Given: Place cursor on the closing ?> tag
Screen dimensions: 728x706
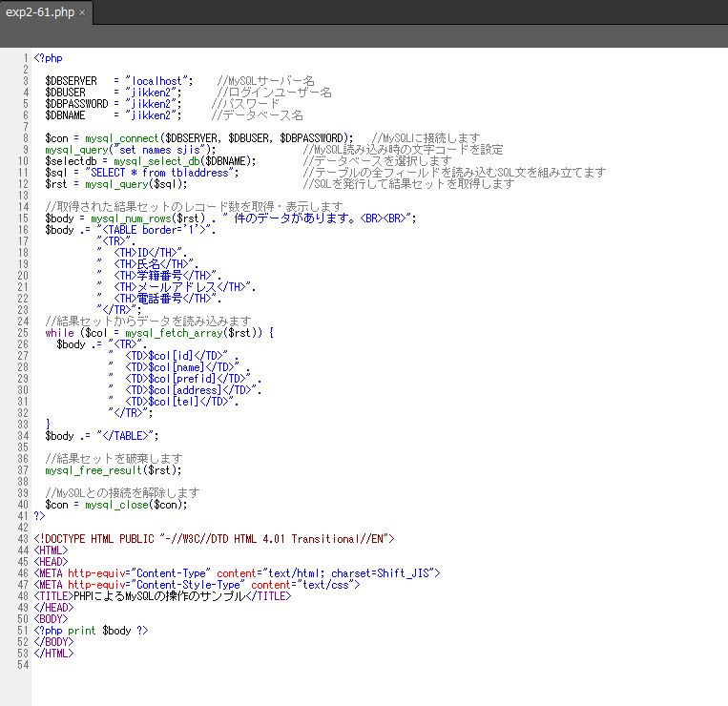Looking at the screenshot, I should coord(39,516).
